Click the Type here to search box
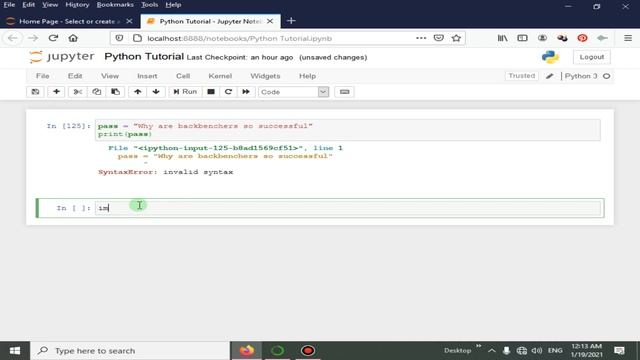Image resolution: width=640 pixels, height=360 pixels. click(130, 351)
